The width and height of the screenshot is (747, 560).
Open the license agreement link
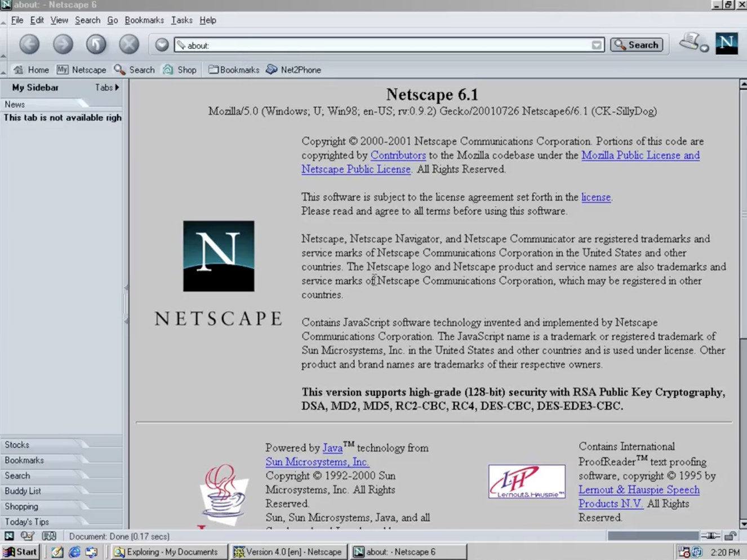[596, 197]
